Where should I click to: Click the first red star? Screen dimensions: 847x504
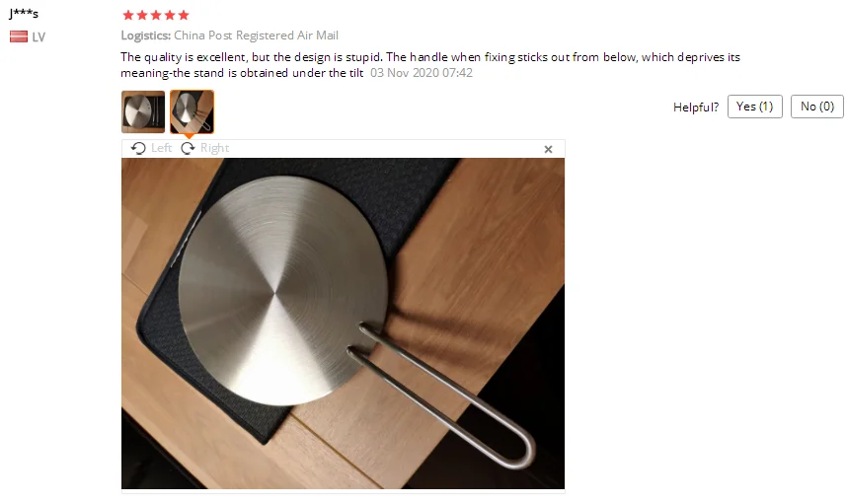click(128, 15)
